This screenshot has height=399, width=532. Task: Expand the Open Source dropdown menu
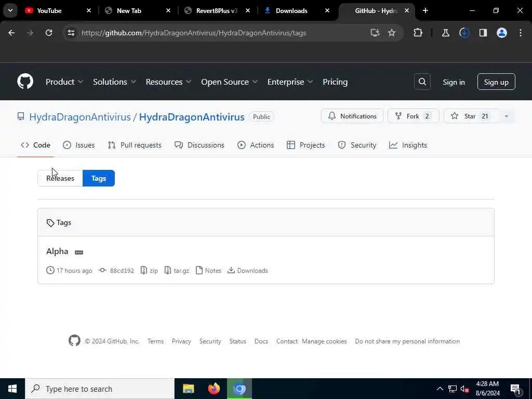point(229,82)
